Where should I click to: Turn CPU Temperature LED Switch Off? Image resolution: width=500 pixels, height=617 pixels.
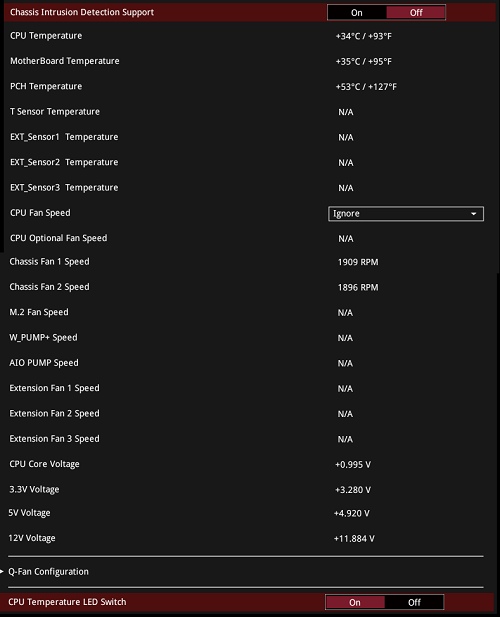pos(414,602)
